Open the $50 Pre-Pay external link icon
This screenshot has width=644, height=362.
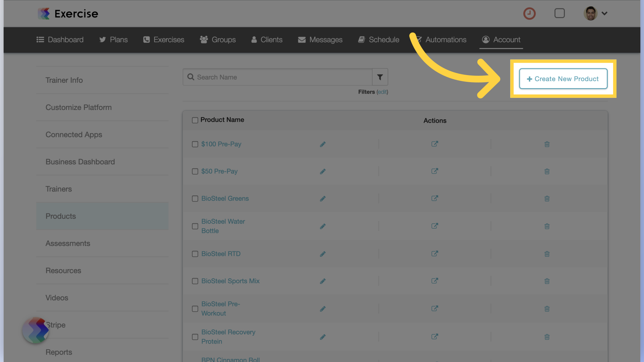435,171
